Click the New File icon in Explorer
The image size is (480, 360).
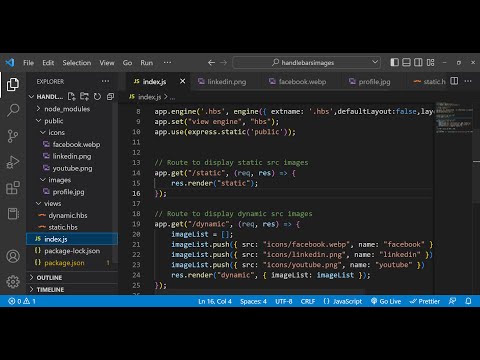coord(71,97)
